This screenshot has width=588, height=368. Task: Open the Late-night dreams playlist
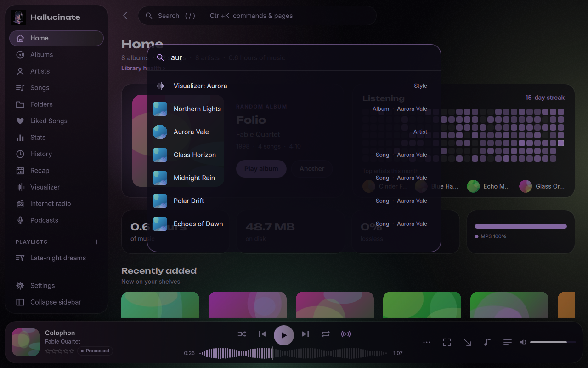click(57, 258)
